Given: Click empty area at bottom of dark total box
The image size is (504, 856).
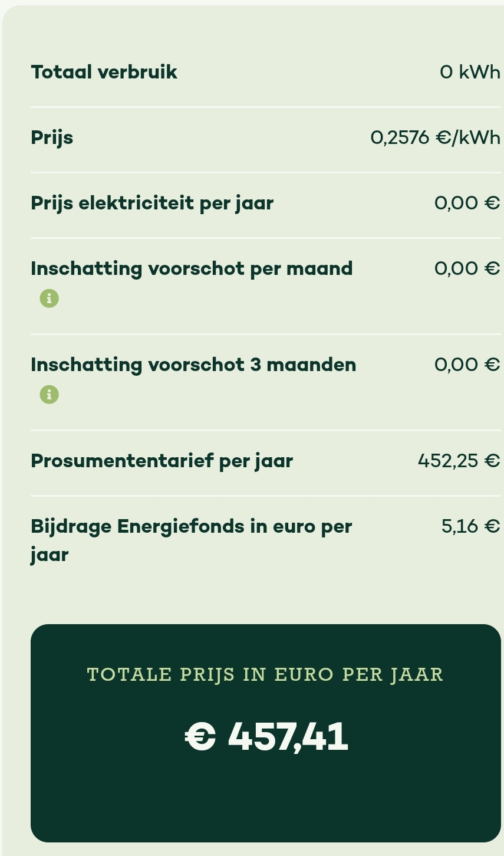Looking at the screenshot, I should pos(265,808).
